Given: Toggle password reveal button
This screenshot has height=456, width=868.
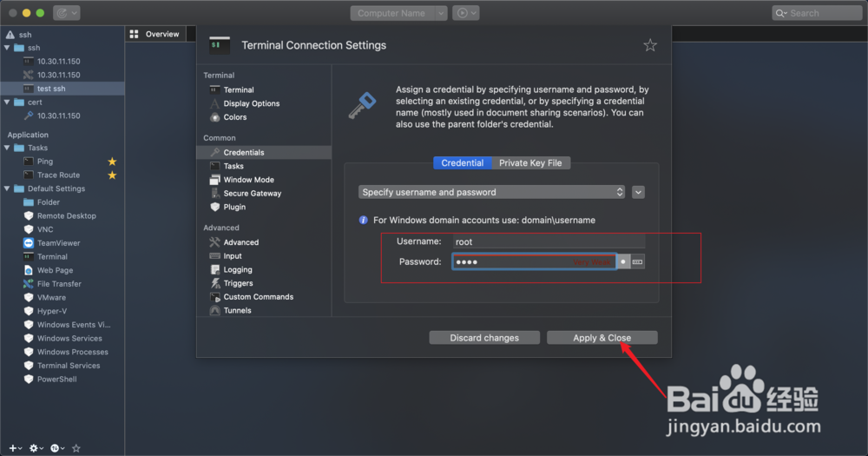Looking at the screenshot, I should point(623,261).
